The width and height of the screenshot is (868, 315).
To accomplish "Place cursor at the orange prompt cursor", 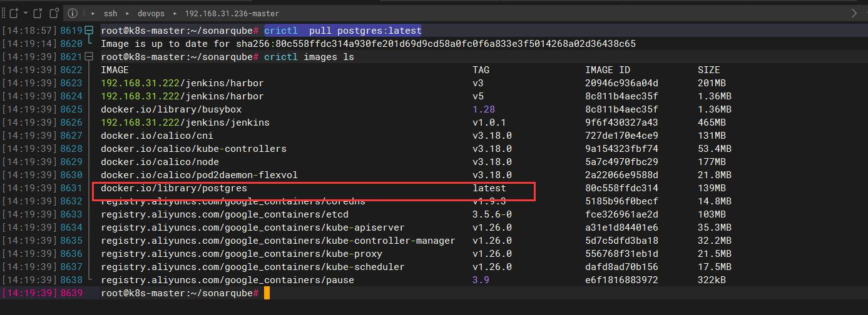I will (x=267, y=293).
